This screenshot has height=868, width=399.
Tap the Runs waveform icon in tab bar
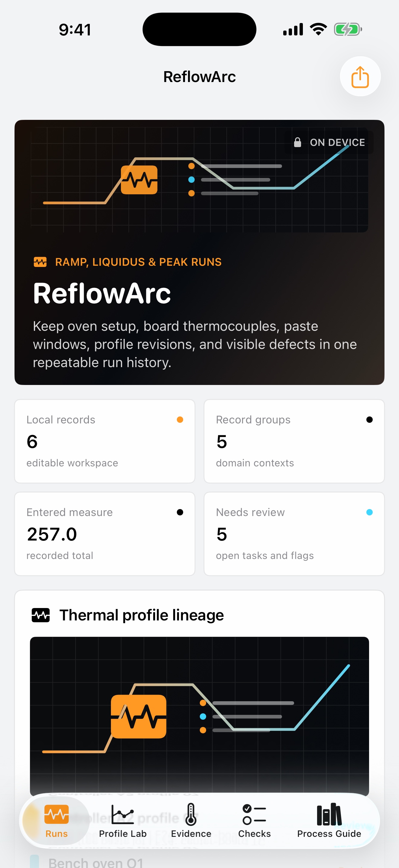pyautogui.click(x=56, y=814)
